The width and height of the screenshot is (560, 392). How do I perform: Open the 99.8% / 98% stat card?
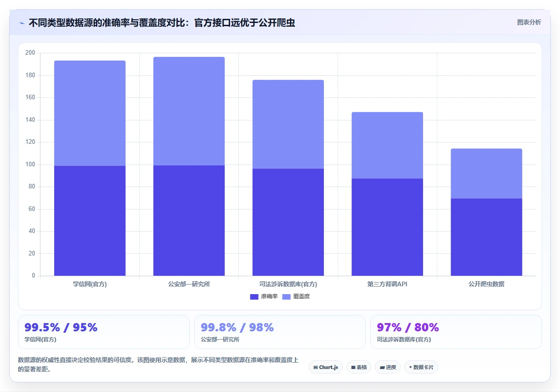click(x=280, y=332)
